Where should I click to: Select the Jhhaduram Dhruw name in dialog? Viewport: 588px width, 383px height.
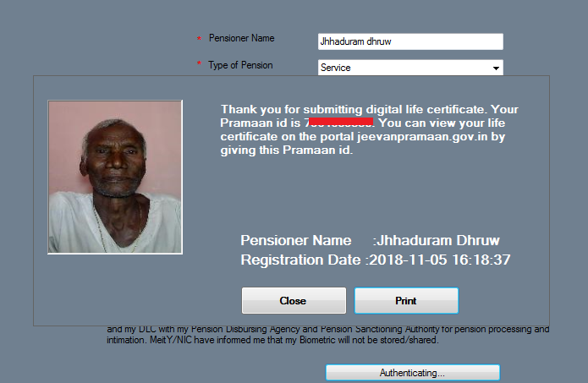438,241
